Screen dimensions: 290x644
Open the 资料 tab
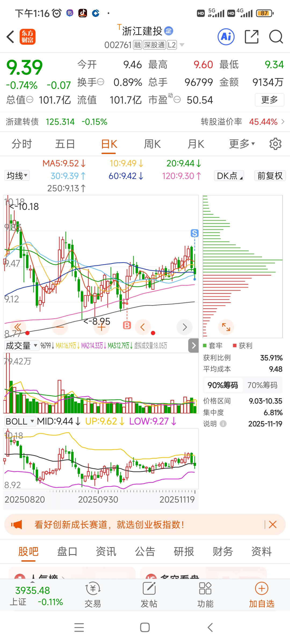262,552
